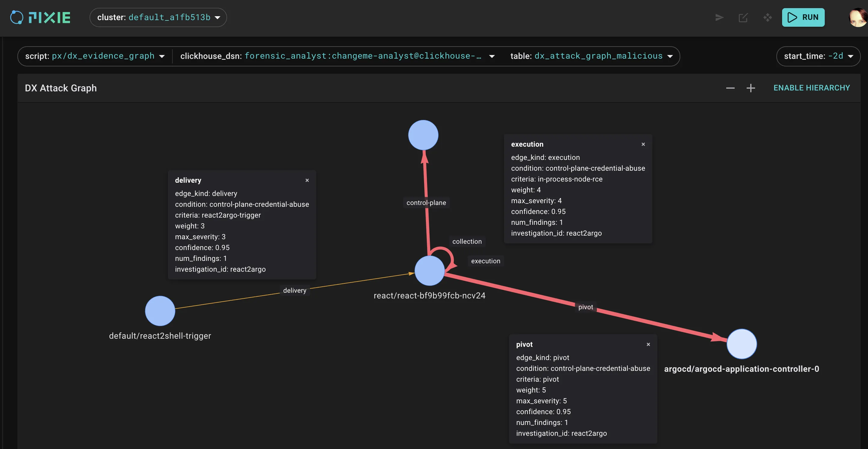The height and width of the screenshot is (449, 868).
Task: Close the delivery edge info card
Action: click(x=307, y=180)
